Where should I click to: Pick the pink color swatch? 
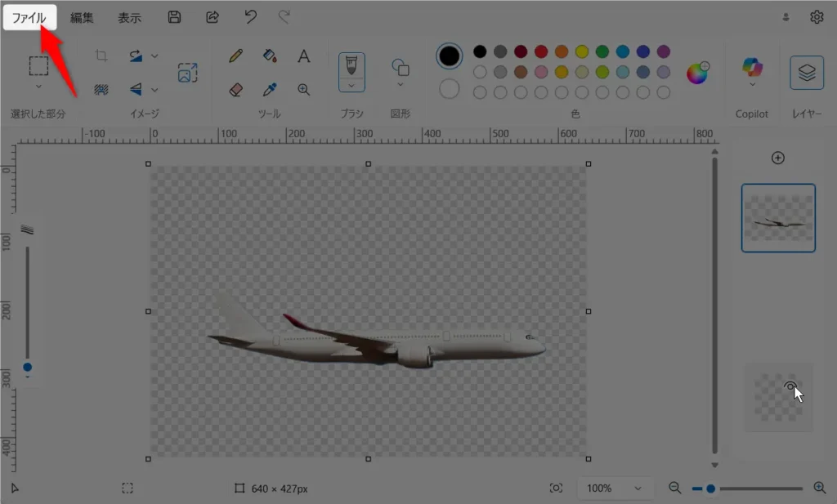click(541, 71)
